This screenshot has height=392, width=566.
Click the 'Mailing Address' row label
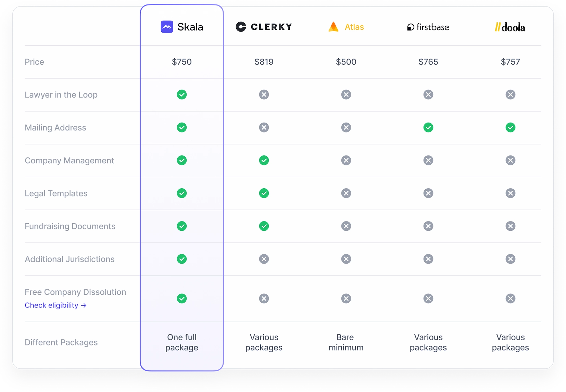pyautogui.click(x=55, y=128)
